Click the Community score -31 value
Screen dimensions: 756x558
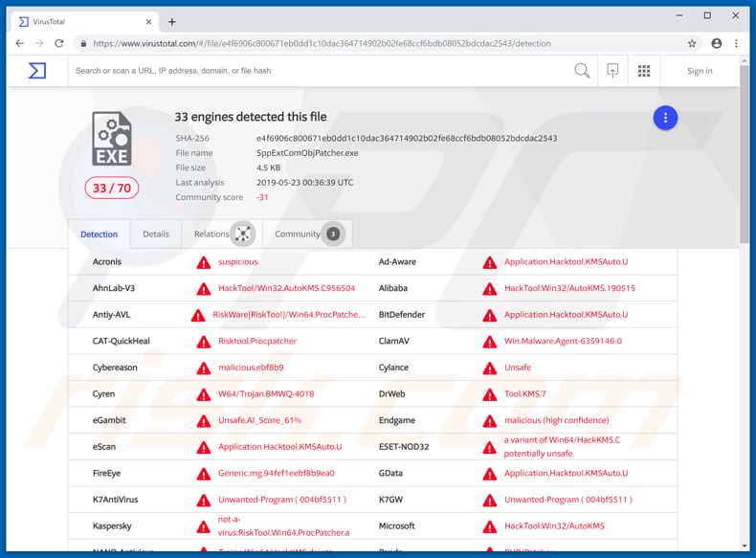tap(262, 197)
